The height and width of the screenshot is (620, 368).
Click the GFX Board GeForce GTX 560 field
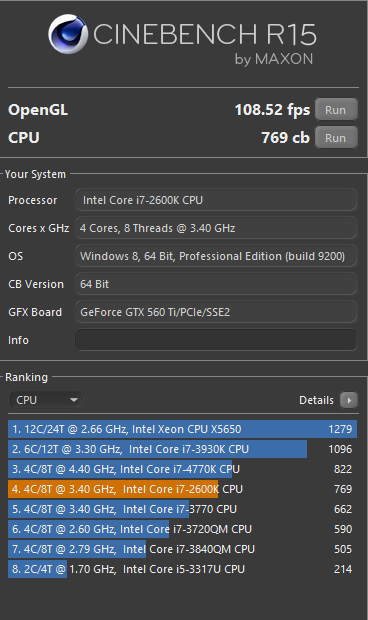click(x=216, y=312)
